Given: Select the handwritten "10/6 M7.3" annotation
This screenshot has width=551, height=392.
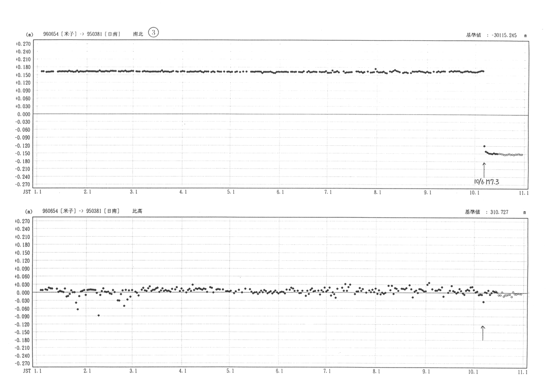Looking at the screenshot, I should coord(486,182).
